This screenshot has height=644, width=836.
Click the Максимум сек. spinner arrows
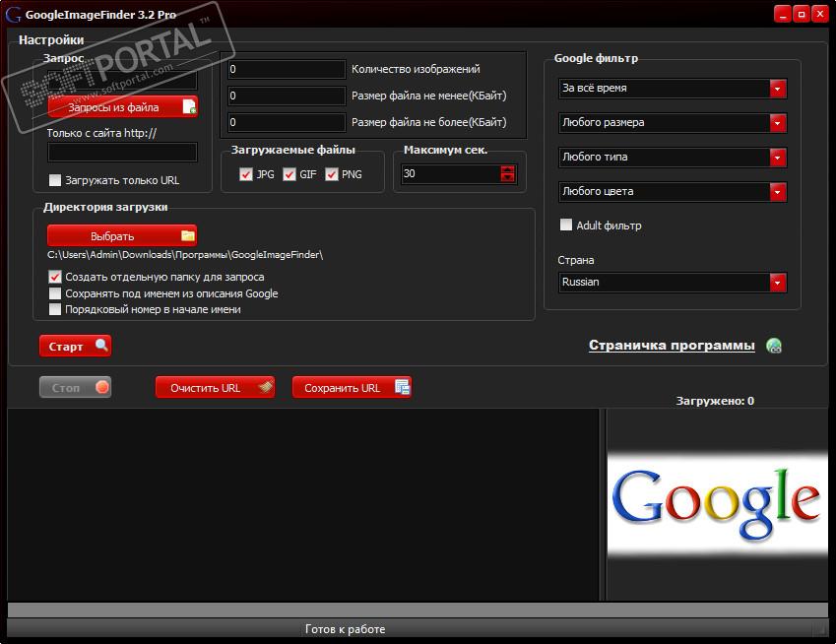pyautogui.click(x=507, y=173)
